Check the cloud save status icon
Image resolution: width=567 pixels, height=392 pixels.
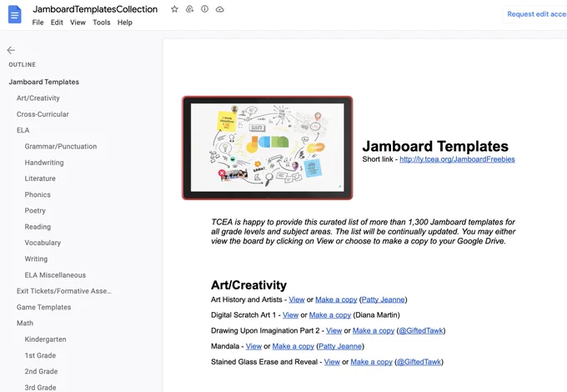coord(220,9)
